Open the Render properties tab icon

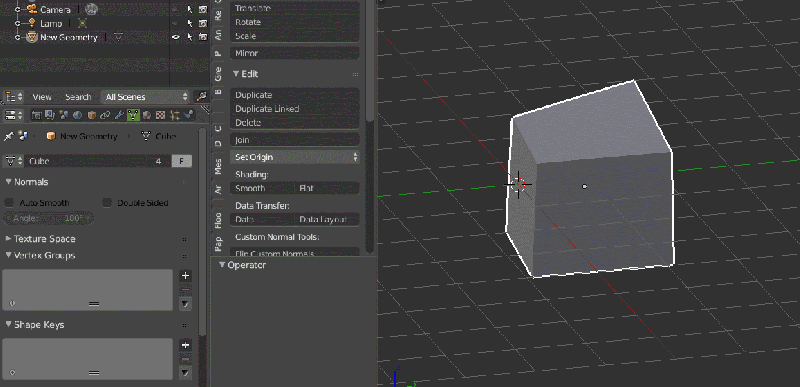[x=37, y=115]
